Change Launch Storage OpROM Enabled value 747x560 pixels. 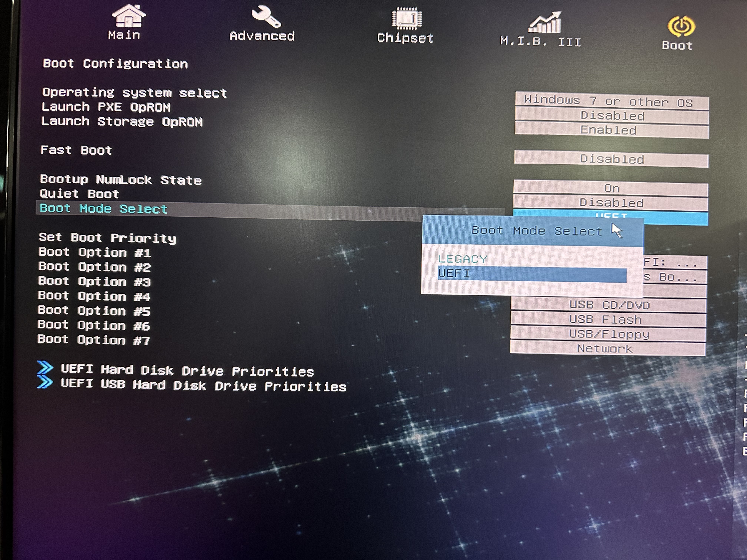[612, 130]
